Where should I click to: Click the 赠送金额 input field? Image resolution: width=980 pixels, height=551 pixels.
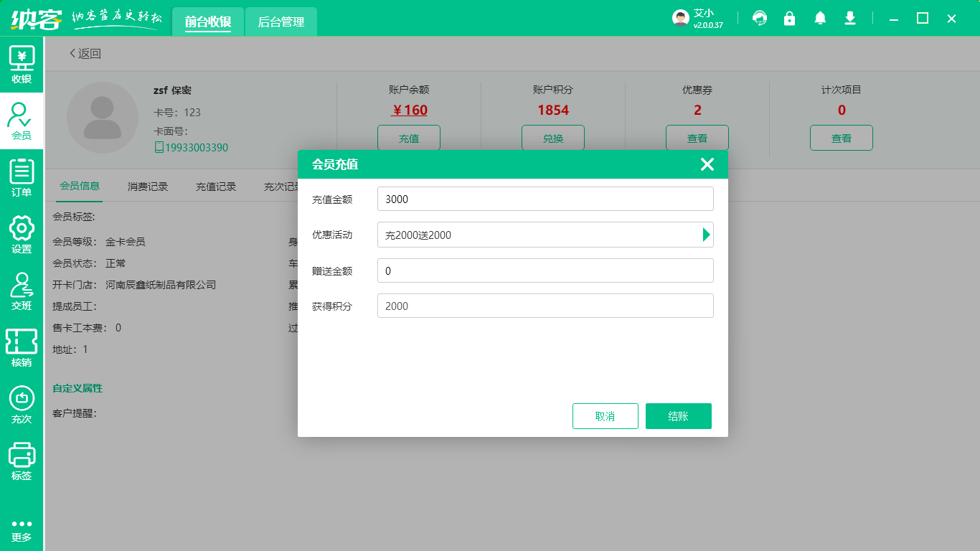(x=545, y=270)
